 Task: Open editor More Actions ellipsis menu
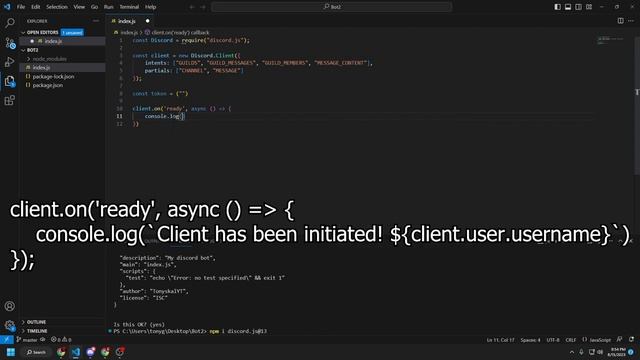pos(631,21)
